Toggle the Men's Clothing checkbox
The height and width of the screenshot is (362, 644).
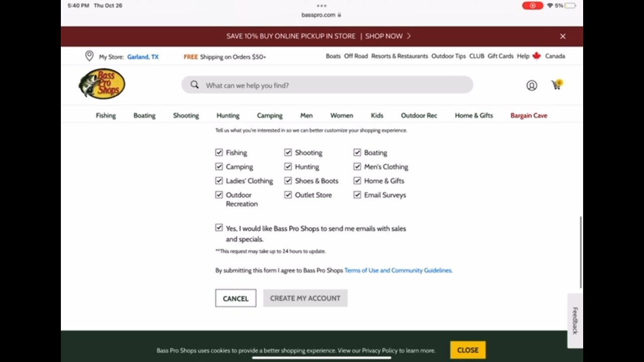click(357, 166)
